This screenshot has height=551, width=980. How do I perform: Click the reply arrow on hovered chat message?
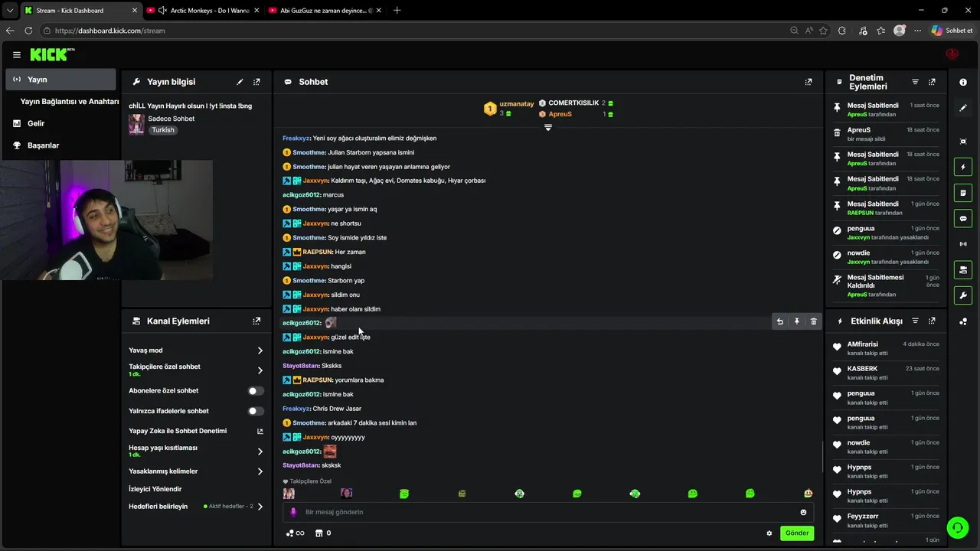[779, 322]
